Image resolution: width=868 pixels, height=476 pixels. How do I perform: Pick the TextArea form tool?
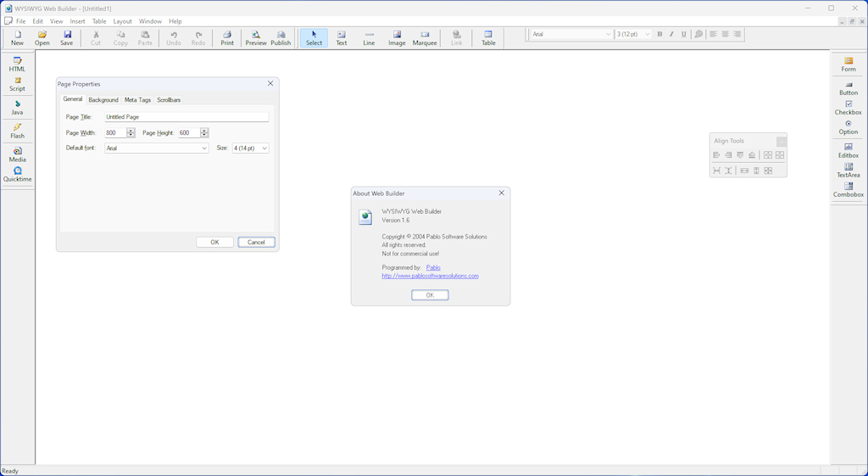click(848, 171)
